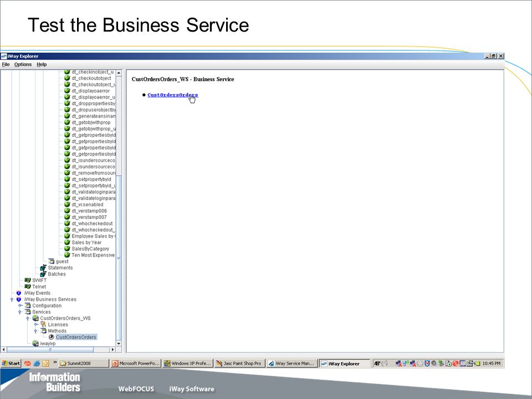532x399 pixels.
Task: Select the iwayivp service in tree
Action: point(48,344)
